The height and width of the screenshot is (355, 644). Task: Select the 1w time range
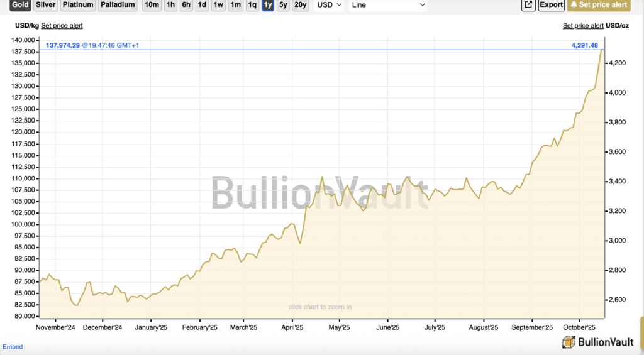(x=218, y=5)
